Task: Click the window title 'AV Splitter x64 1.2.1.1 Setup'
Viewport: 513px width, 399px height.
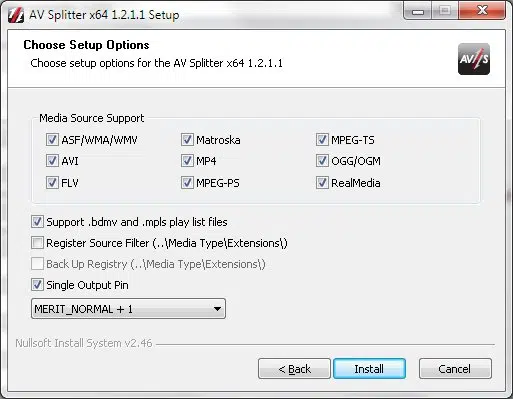Action: click(104, 15)
